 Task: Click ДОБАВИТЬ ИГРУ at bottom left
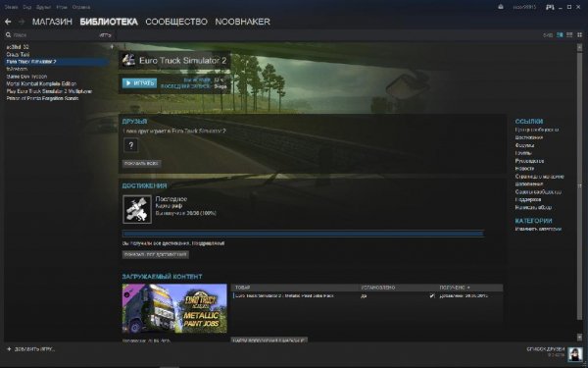34,349
